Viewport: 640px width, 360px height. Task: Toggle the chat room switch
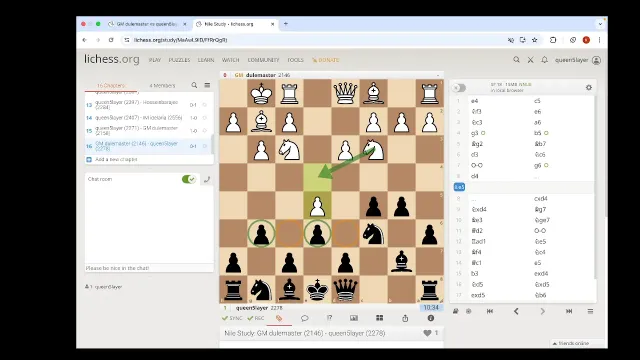pyautogui.click(x=189, y=179)
